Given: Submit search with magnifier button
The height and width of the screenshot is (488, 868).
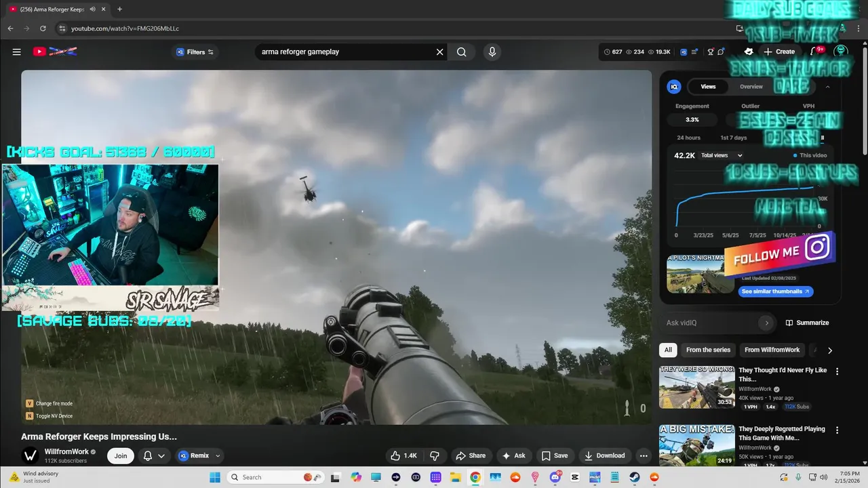Looking at the screenshot, I should click(x=462, y=52).
